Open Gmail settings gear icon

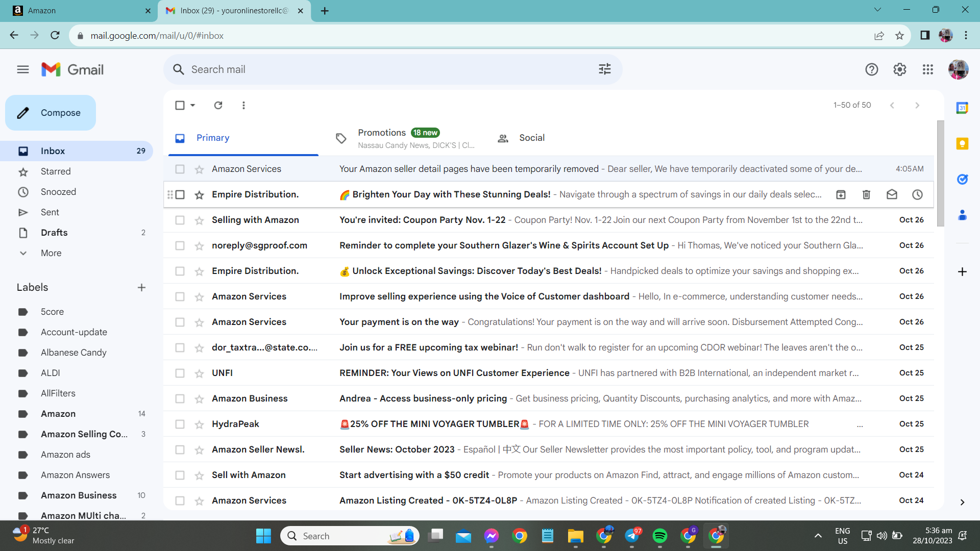(x=900, y=69)
